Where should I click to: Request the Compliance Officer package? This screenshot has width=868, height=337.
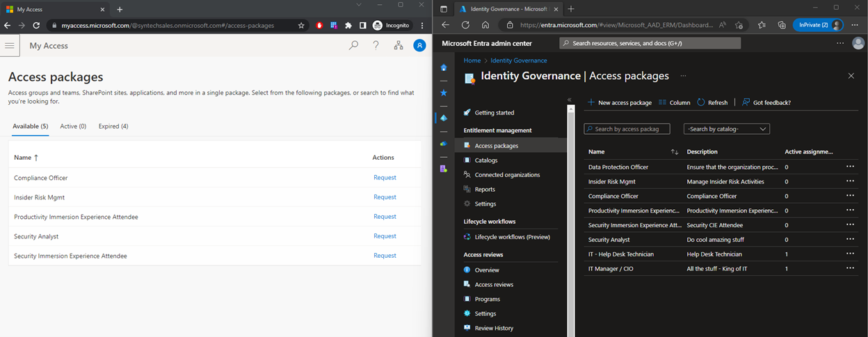point(385,177)
